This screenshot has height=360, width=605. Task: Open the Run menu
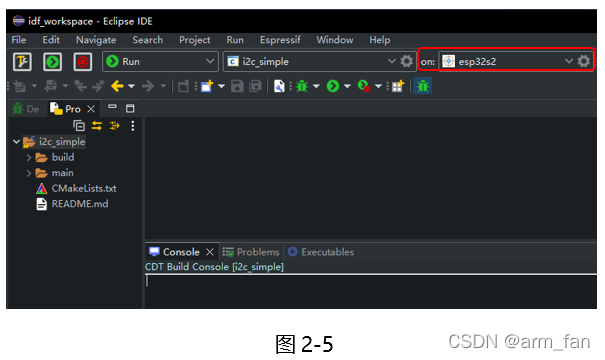point(235,40)
